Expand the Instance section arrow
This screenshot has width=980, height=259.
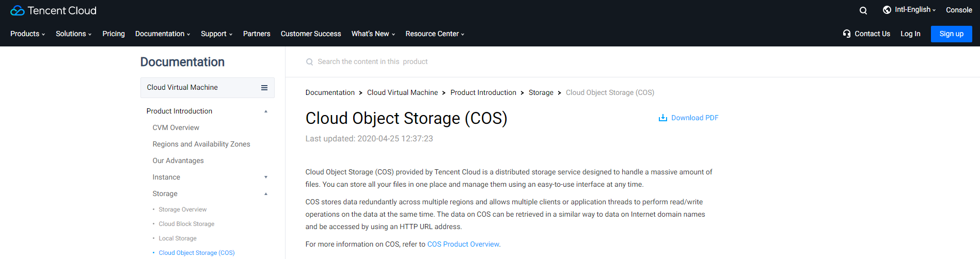266,177
